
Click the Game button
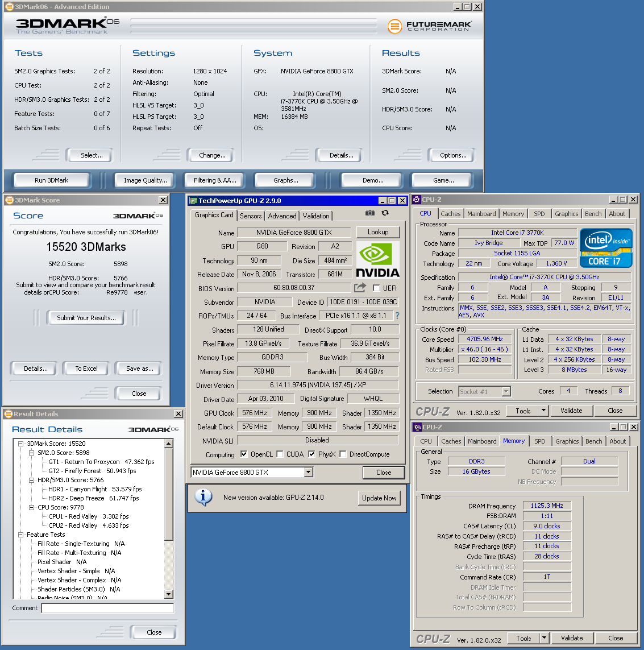(443, 180)
